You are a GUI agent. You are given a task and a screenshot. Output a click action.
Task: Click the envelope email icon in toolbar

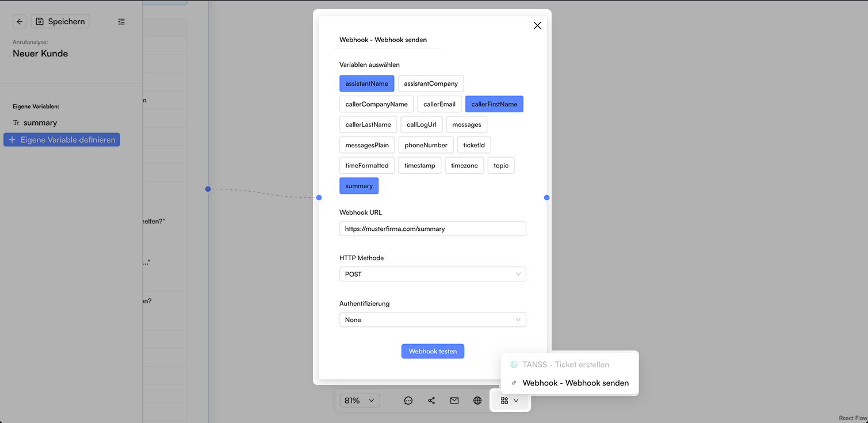(x=454, y=401)
